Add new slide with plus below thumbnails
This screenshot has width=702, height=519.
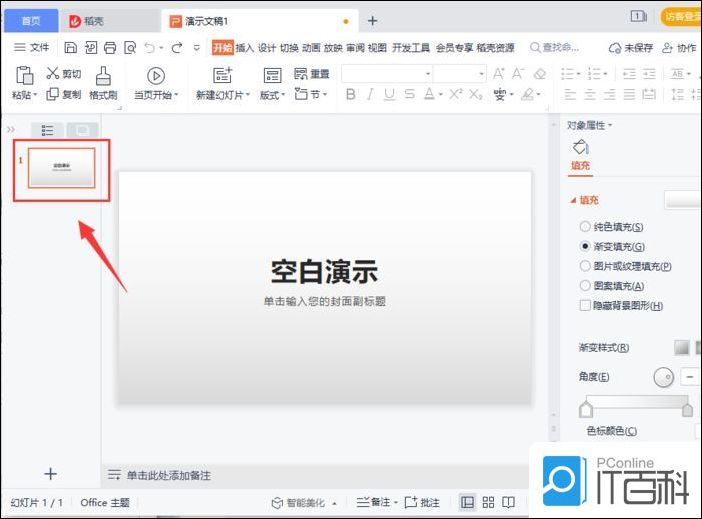[51, 473]
